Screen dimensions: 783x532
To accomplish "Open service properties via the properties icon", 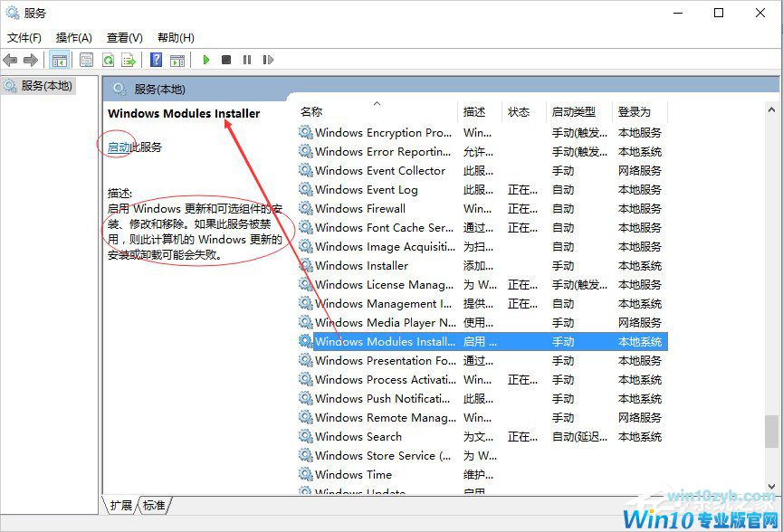I will (x=86, y=60).
